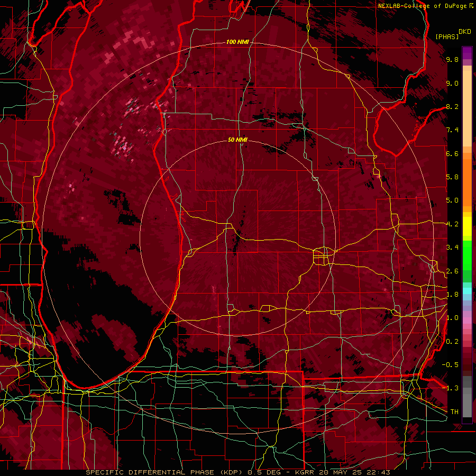Pick the light peach segment of the color bar

coord(467,109)
